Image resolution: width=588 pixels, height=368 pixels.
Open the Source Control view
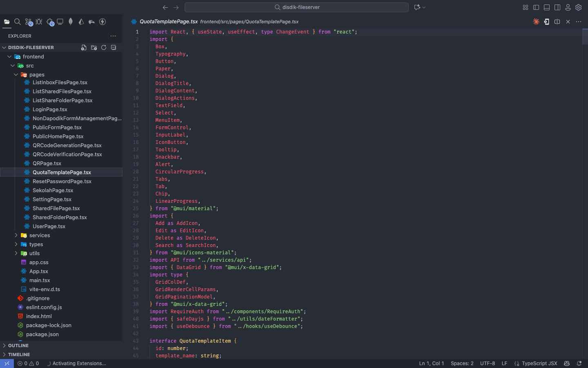[29, 22]
